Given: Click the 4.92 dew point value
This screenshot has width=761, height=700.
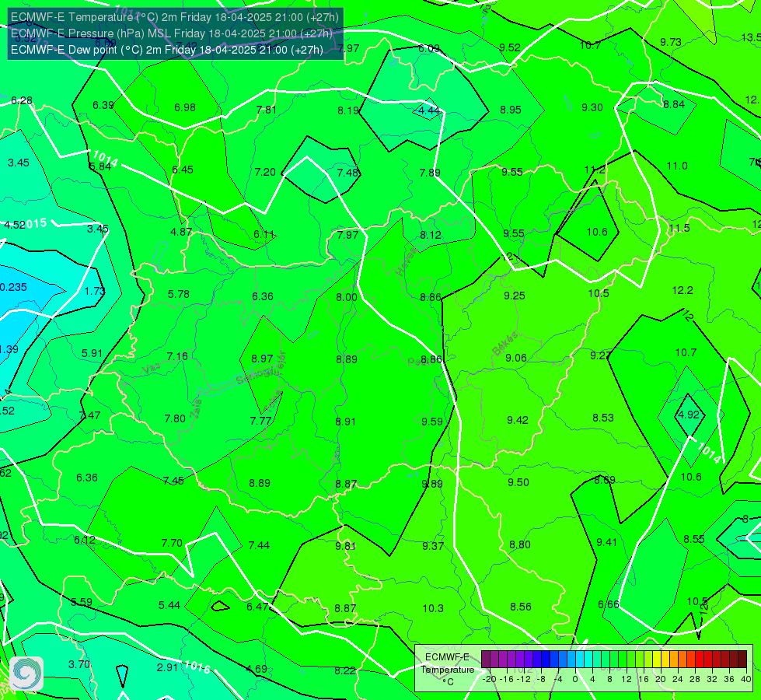Looking at the screenshot, I should [689, 415].
